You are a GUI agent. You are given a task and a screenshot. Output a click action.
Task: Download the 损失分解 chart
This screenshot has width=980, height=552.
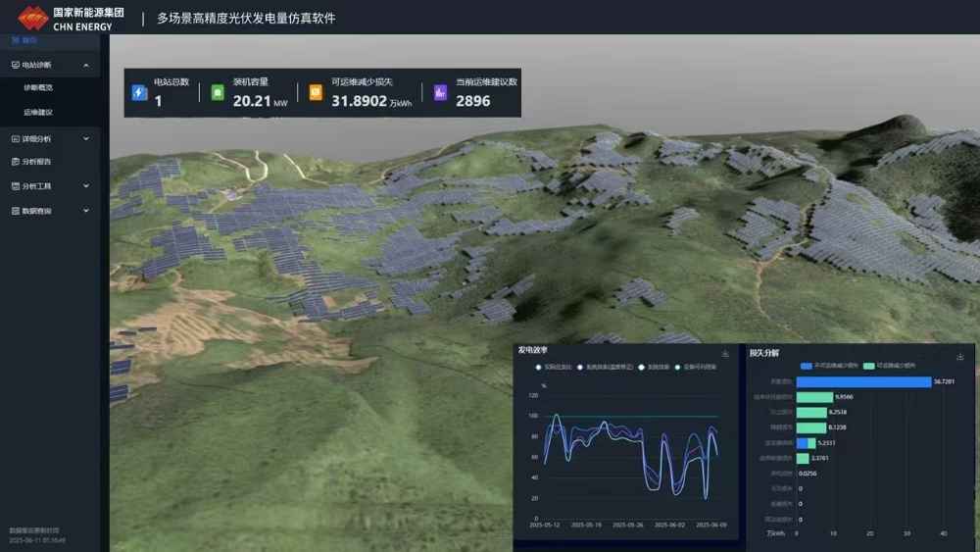tap(960, 355)
